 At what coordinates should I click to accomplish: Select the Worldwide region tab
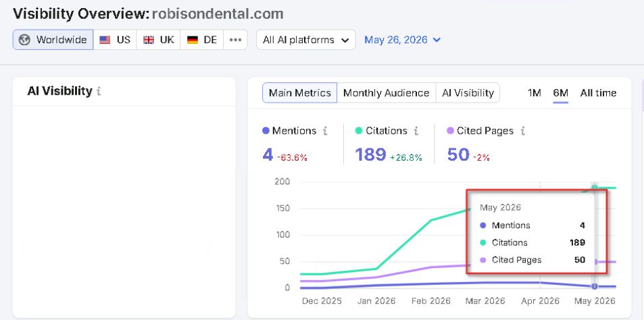tap(53, 40)
